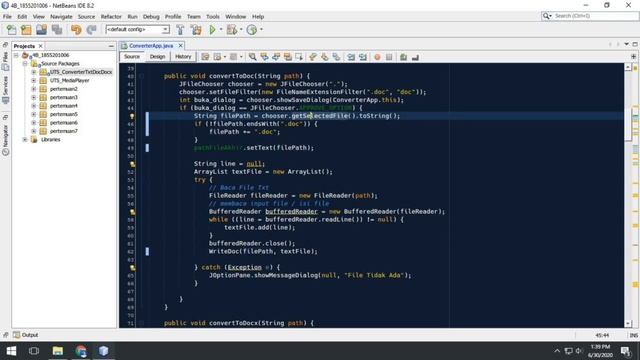
Task: Open the File menu
Action: point(7,17)
